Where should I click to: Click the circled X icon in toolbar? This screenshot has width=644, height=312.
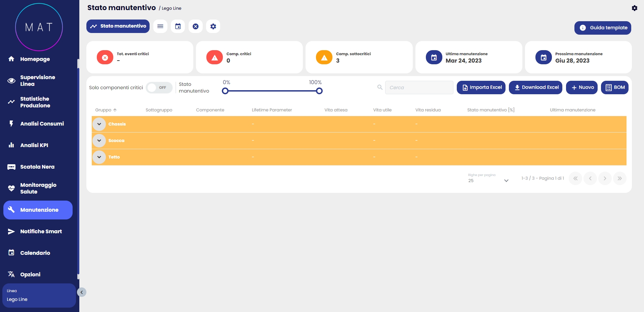click(196, 26)
